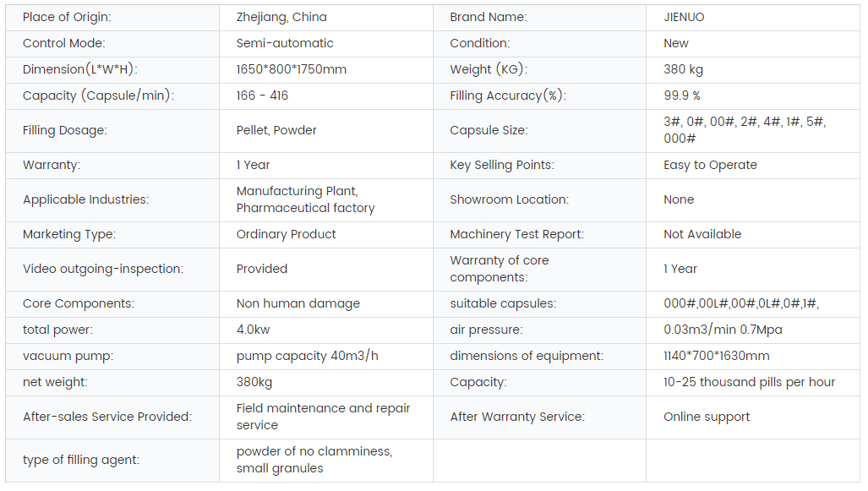Select the 380 kg weight value
The width and height of the screenshot is (868, 491).
pyautogui.click(x=683, y=69)
